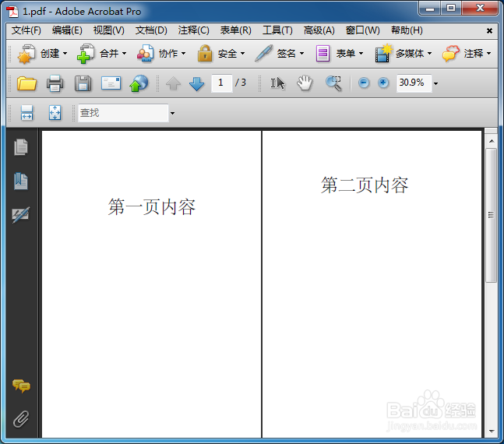The image size is (504, 444).
Task: Click the 表单 (Forms) toolbar icon
Action: 322,54
